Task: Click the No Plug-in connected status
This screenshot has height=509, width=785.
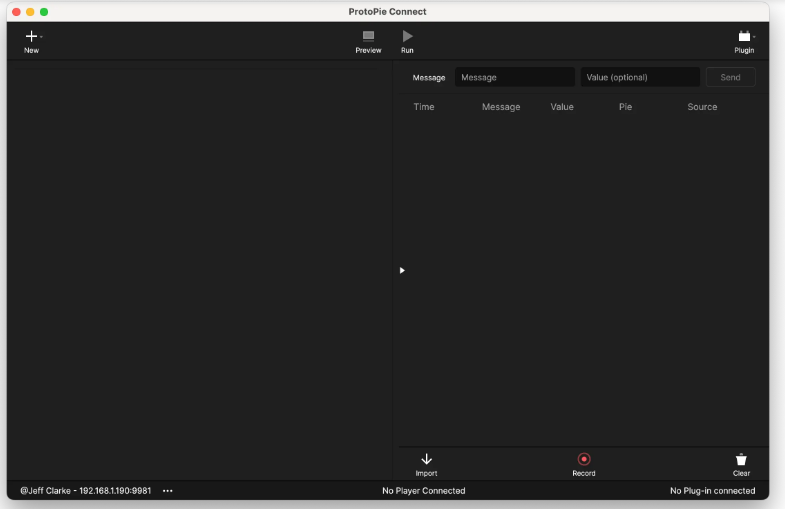Action: pos(712,491)
